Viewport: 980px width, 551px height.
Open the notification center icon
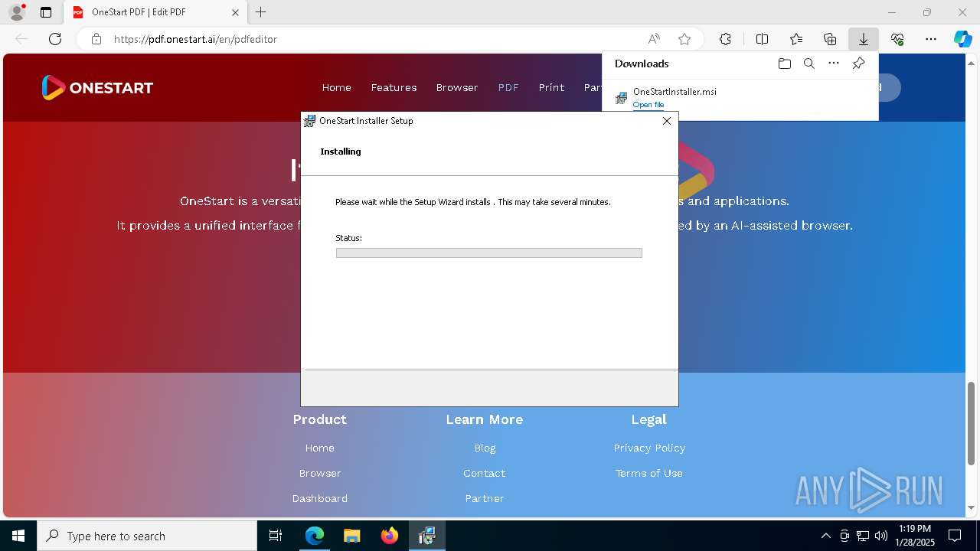point(955,536)
